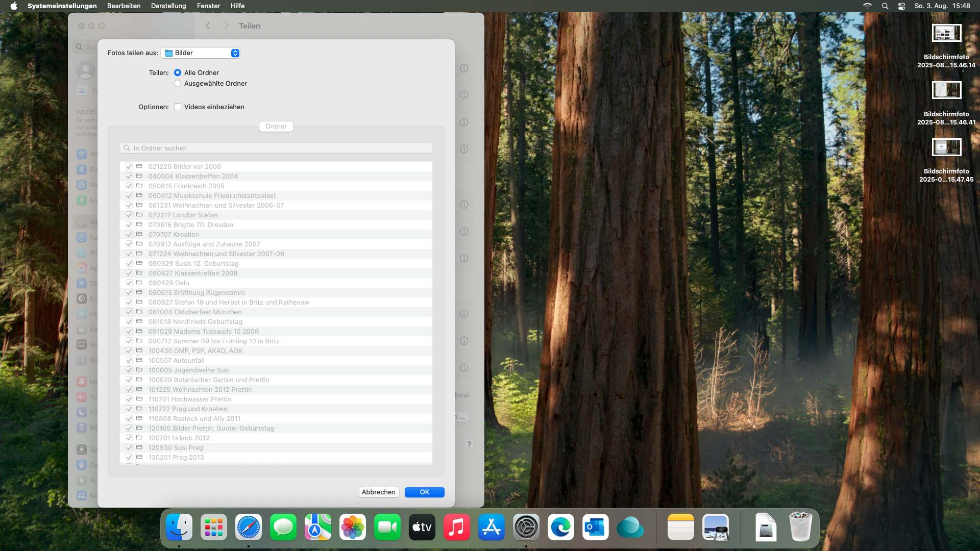Click back chevron beside Teilen title
This screenshot has width=980, height=551.
pyautogui.click(x=208, y=26)
